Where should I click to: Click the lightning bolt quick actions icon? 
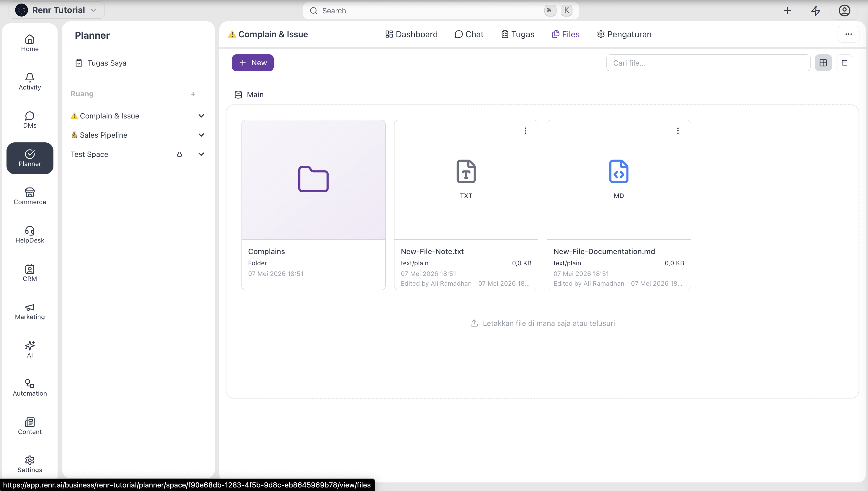[x=815, y=11]
